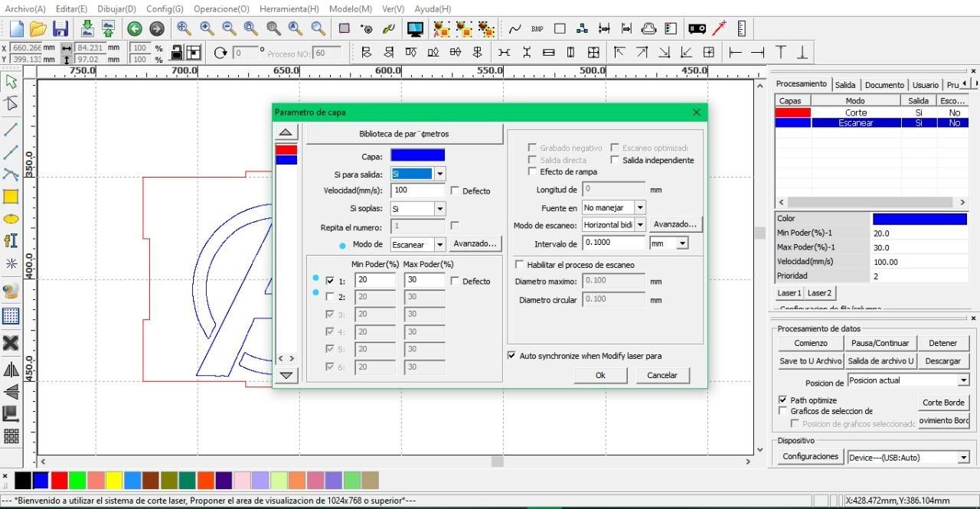Click the Save floppy disk icon
Screen dimensions: 980x509
point(60,29)
